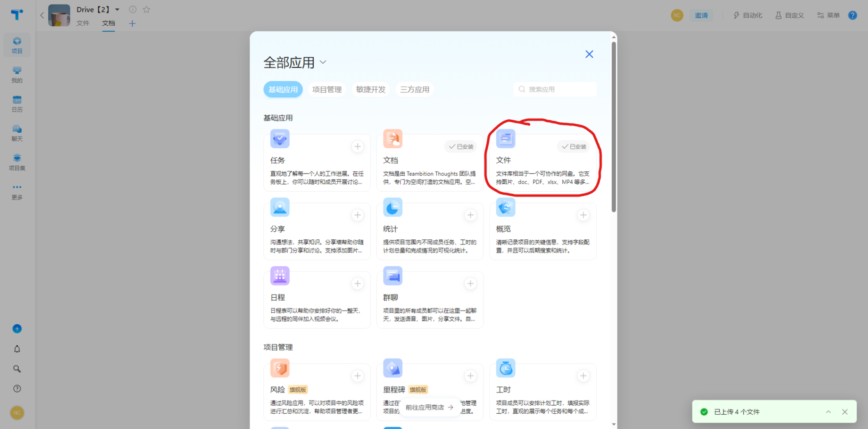Viewport: 868px width, 429px height.
Task: Click the Drive project thumbnail
Action: click(59, 15)
